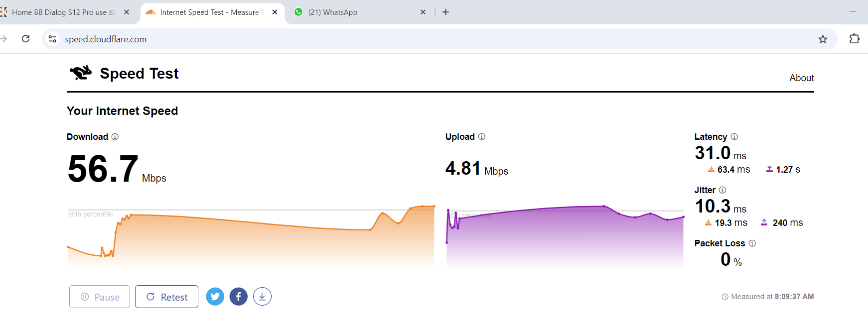Viewport: 868px width, 322px height.
Task: Click the upload latency 1.27 s arrow icon
Action: click(x=770, y=170)
